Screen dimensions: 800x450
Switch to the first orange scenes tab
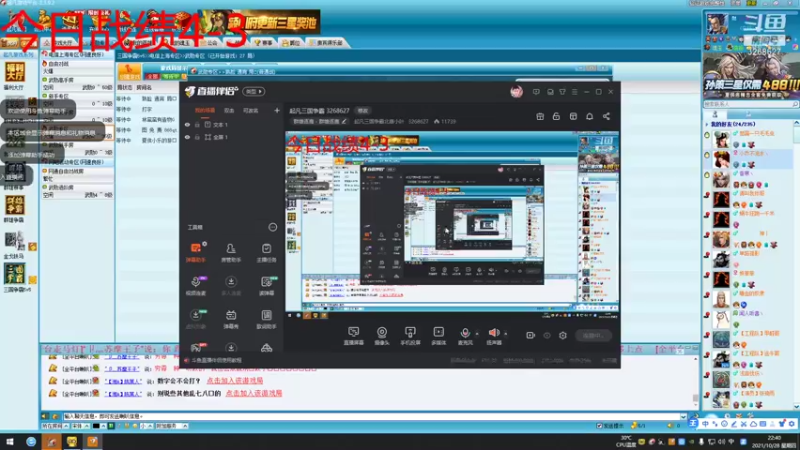(x=205, y=110)
